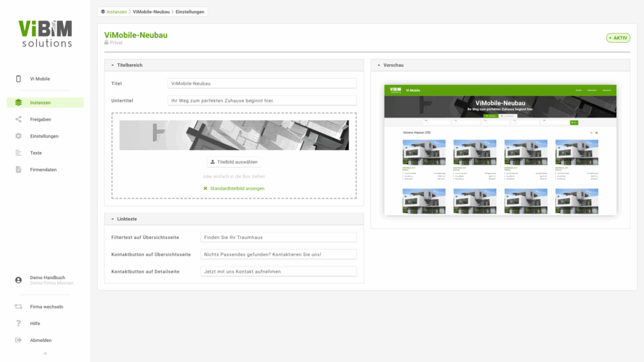The width and height of the screenshot is (644, 362).
Task: Click the Einstellungen gear icon
Action: (x=18, y=136)
